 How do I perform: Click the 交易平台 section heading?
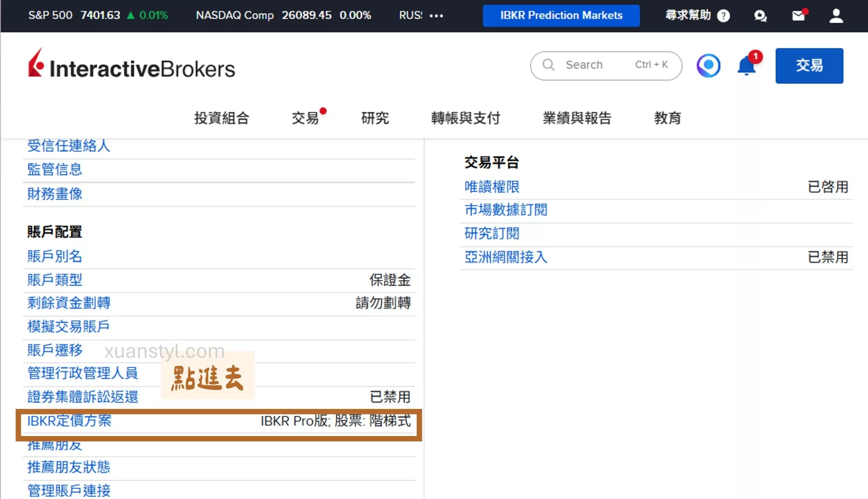point(492,162)
